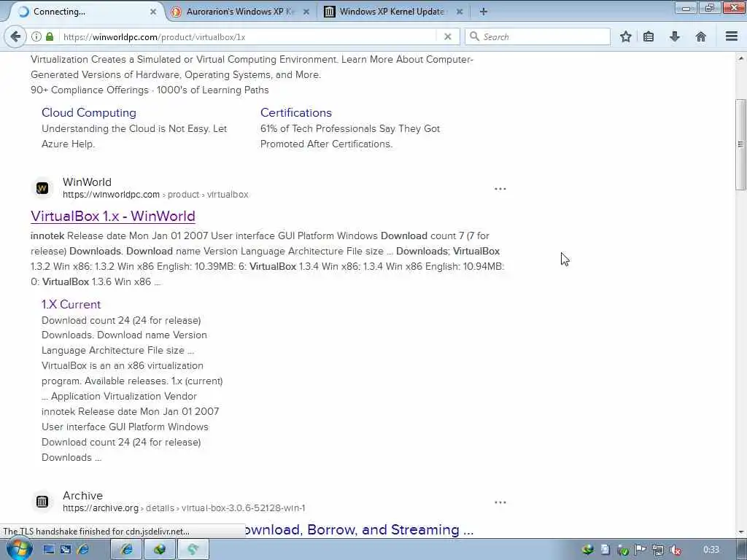Image resolution: width=747 pixels, height=560 pixels.
Task: Click network connection tray icon
Action: 658,550
